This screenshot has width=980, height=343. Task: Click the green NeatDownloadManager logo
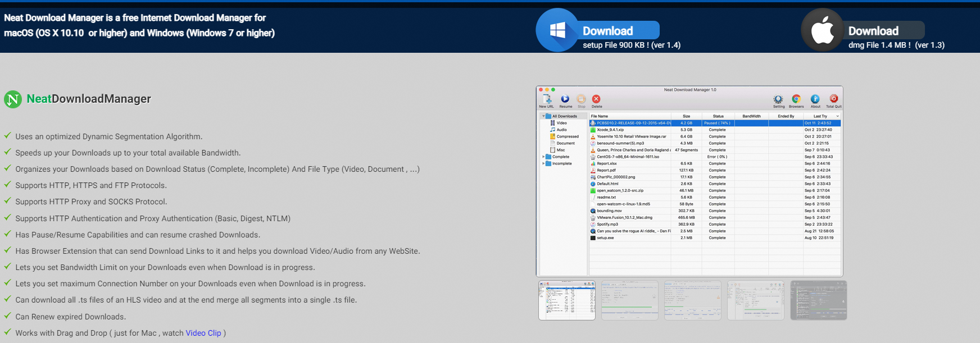coord(13,99)
